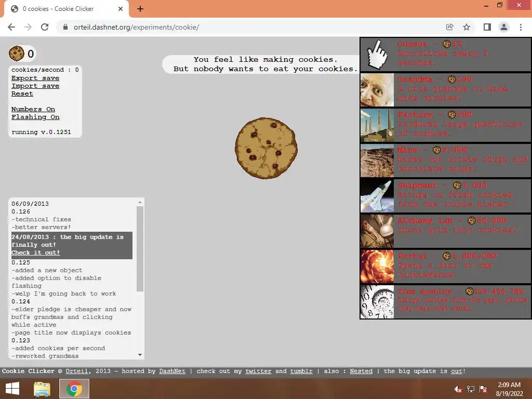Click the Chrome taskbar icon
The width and height of the screenshot is (532, 399).
click(x=74, y=389)
